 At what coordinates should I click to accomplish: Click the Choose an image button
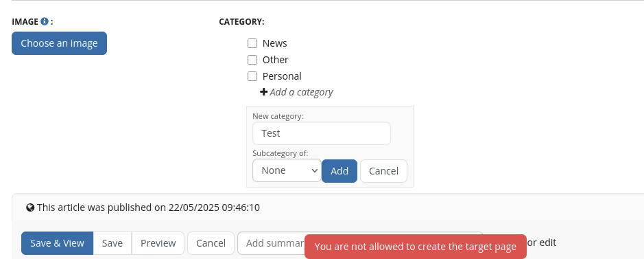[x=59, y=43]
